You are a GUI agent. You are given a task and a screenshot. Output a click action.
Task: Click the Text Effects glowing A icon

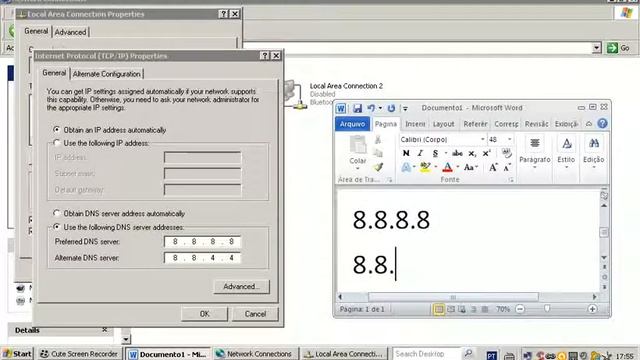pos(406,167)
